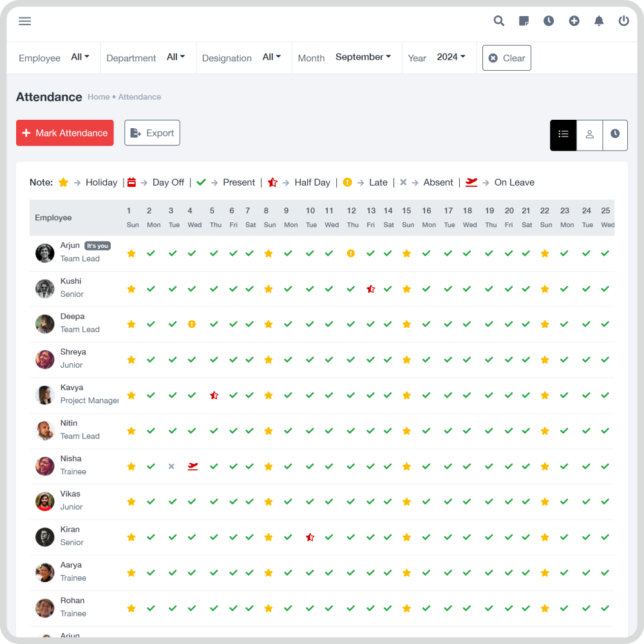Click the plus circle add icon
The height and width of the screenshot is (644, 644).
click(x=574, y=21)
